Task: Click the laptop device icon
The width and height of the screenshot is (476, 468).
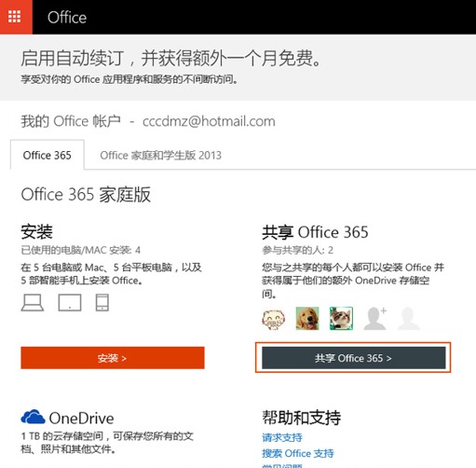Action: click(33, 303)
